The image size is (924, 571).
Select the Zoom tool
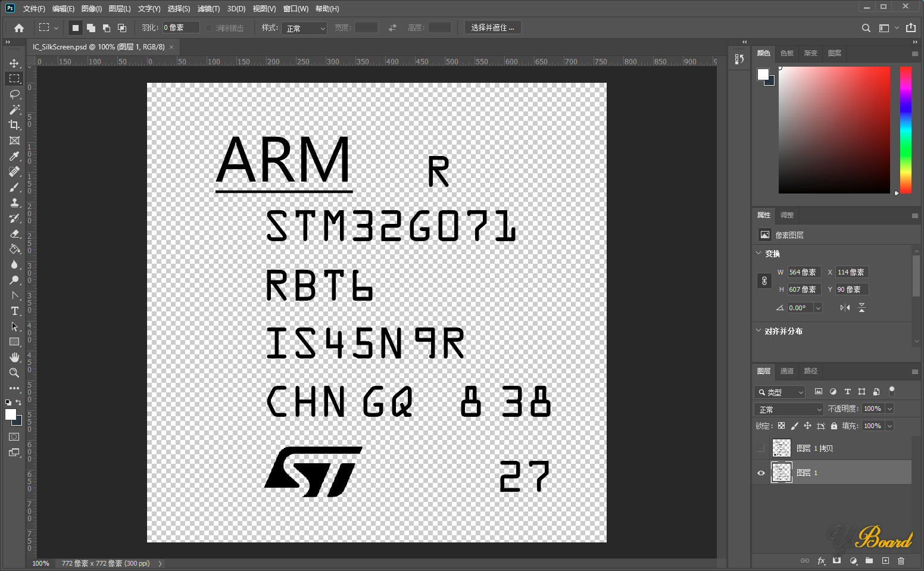pos(14,373)
